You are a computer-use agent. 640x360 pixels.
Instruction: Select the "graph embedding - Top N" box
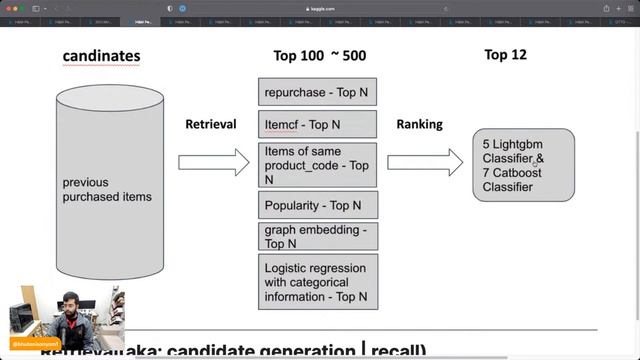click(x=318, y=236)
